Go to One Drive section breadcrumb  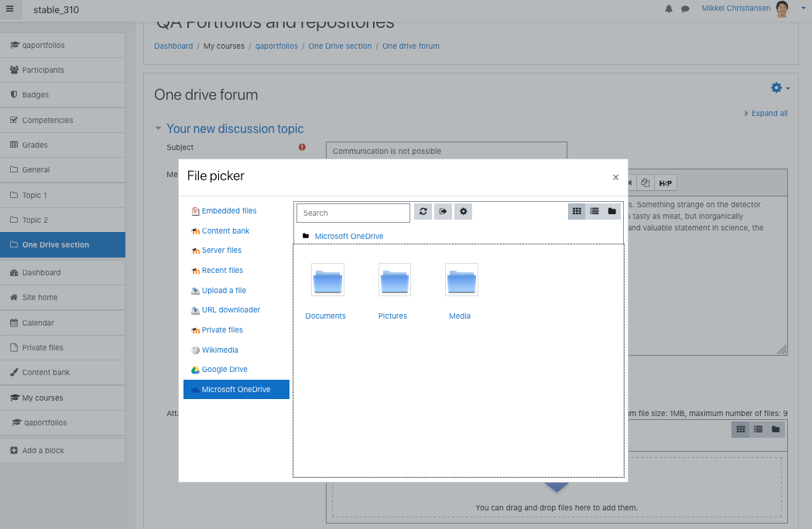coord(341,46)
